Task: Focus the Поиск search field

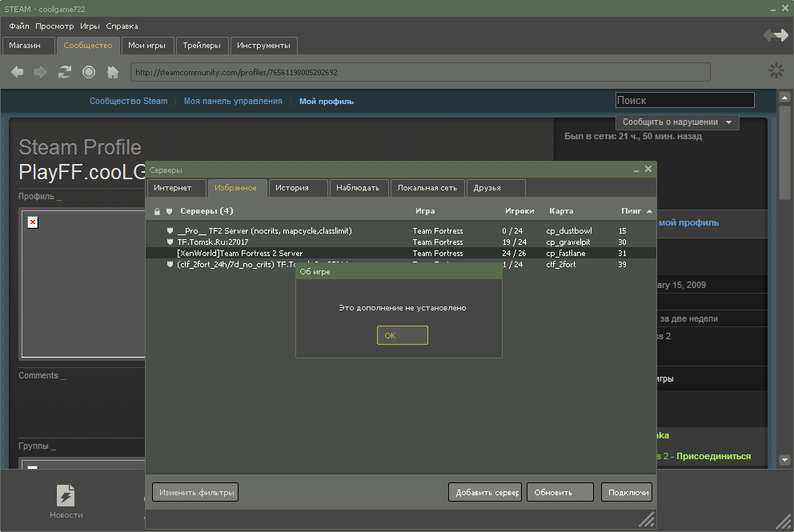Action: tap(684, 100)
